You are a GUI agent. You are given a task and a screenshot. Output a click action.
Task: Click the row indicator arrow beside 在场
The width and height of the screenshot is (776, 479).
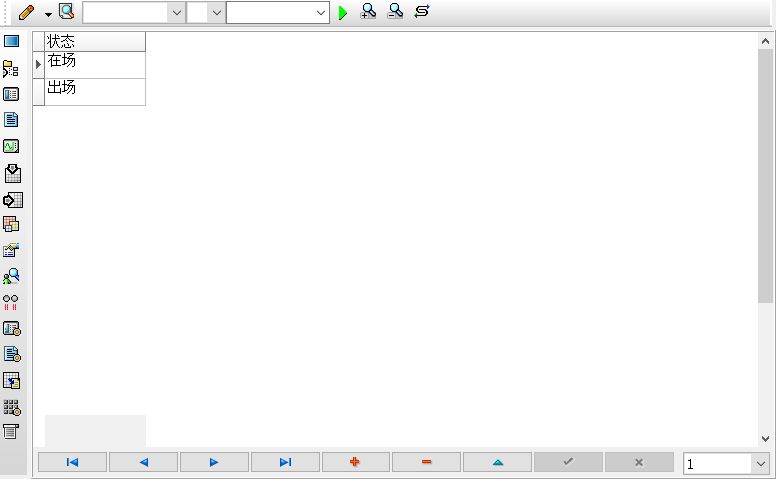tap(39, 64)
